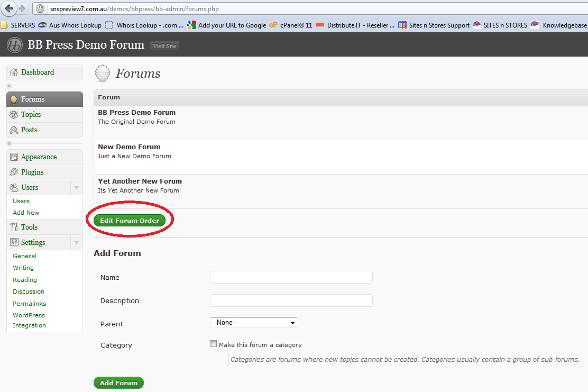The height and width of the screenshot is (392, 588).
Task: Click the Forums beehive sidebar icon
Action: click(x=14, y=99)
